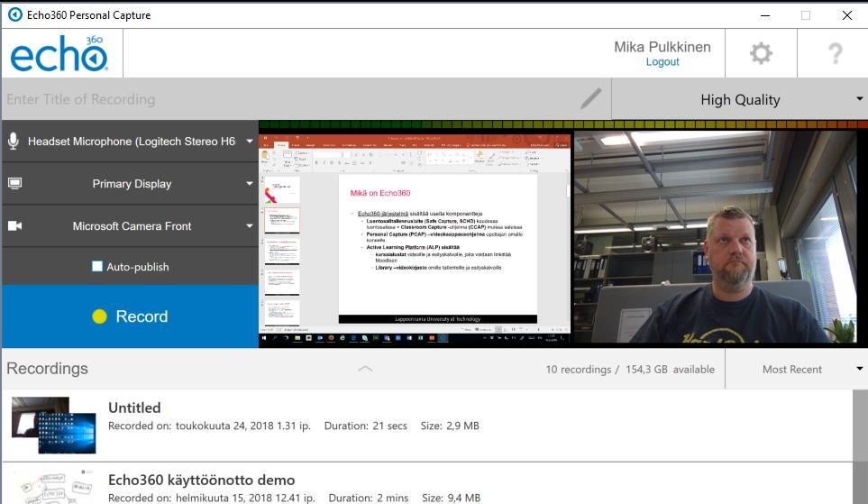
Task: Click the Mika Pulkkinen user name
Action: click(662, 47)
